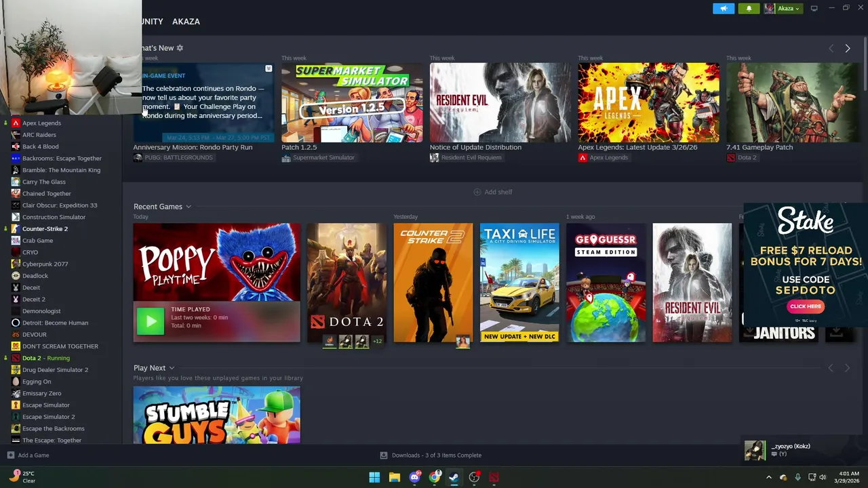Show hidden system tray icons chevron
This screenshot has width=868, height=488.
click(768, 477)
